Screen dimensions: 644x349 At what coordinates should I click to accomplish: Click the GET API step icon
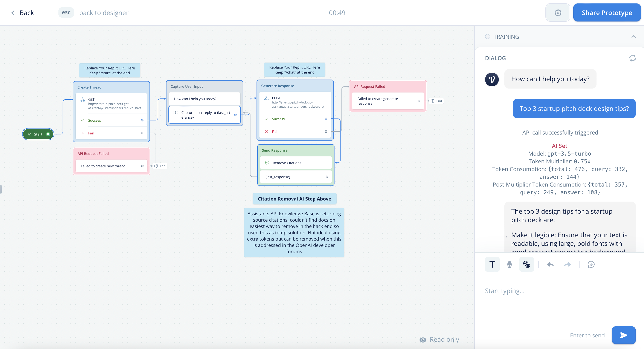click(82, 99)
